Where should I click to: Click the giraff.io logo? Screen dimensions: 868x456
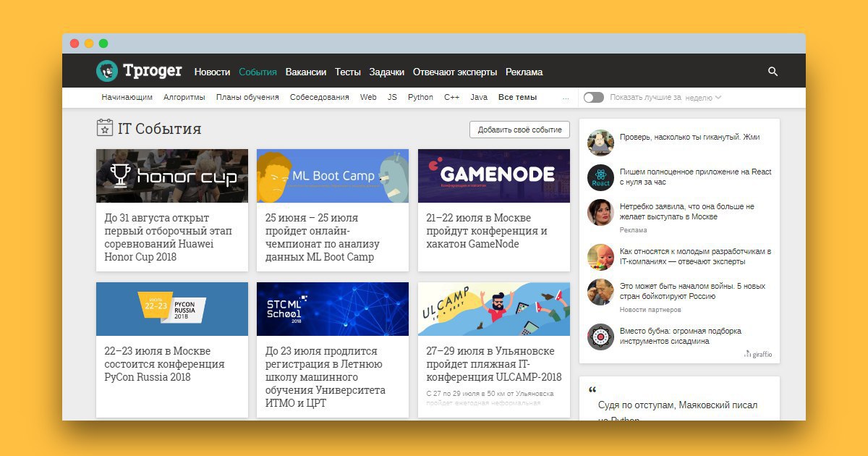click(x=758, y=354)
